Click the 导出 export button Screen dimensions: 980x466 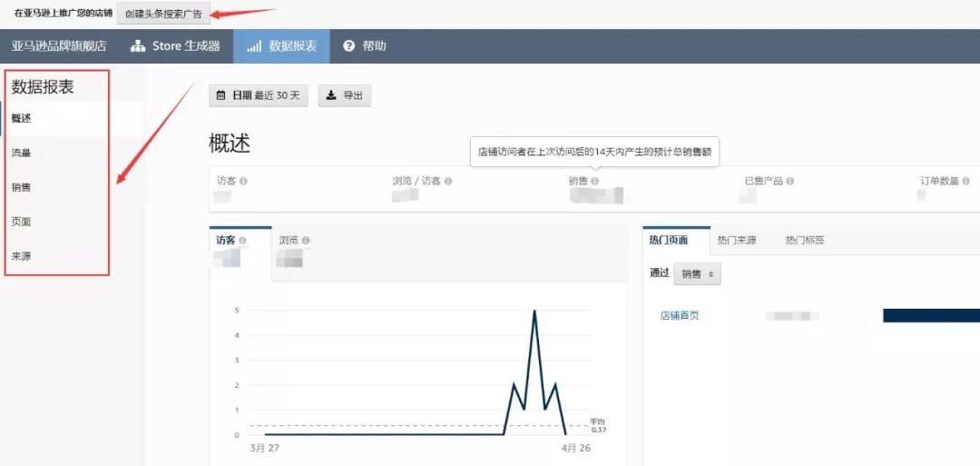point(344,95)
